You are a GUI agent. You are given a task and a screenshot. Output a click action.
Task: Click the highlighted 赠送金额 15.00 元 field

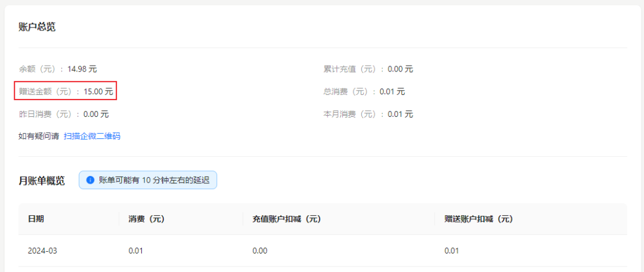tap(66, 91)
